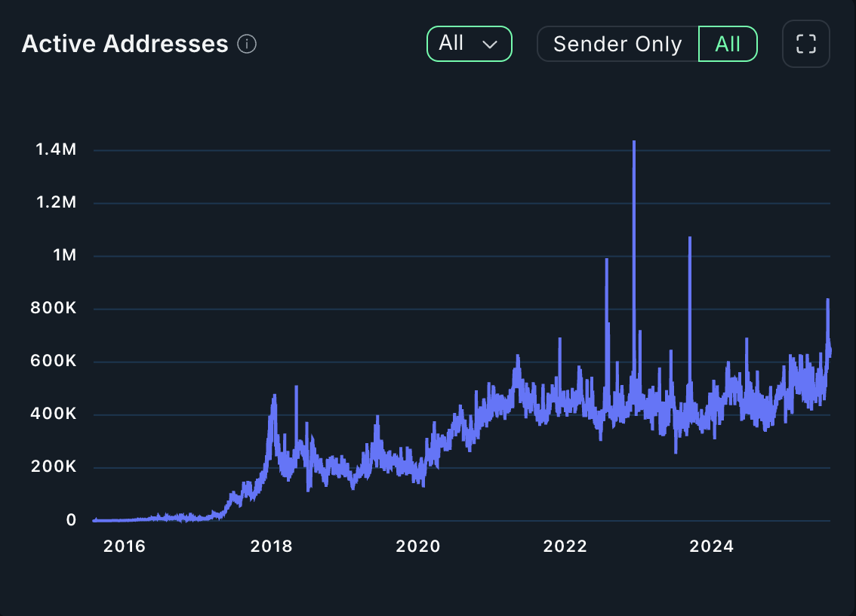The image size is (856, 616).
Task: Select the All option in the toggle
Action: tap(727, 45)
